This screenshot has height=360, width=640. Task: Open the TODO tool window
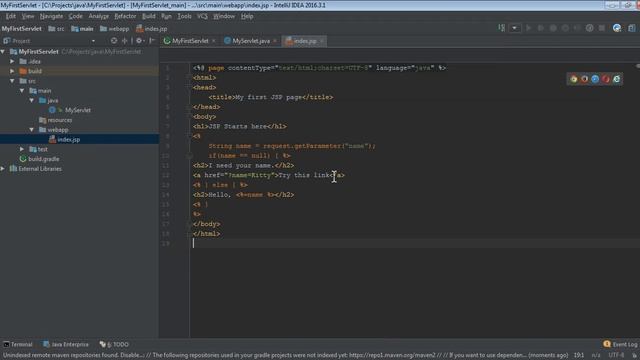114,344
